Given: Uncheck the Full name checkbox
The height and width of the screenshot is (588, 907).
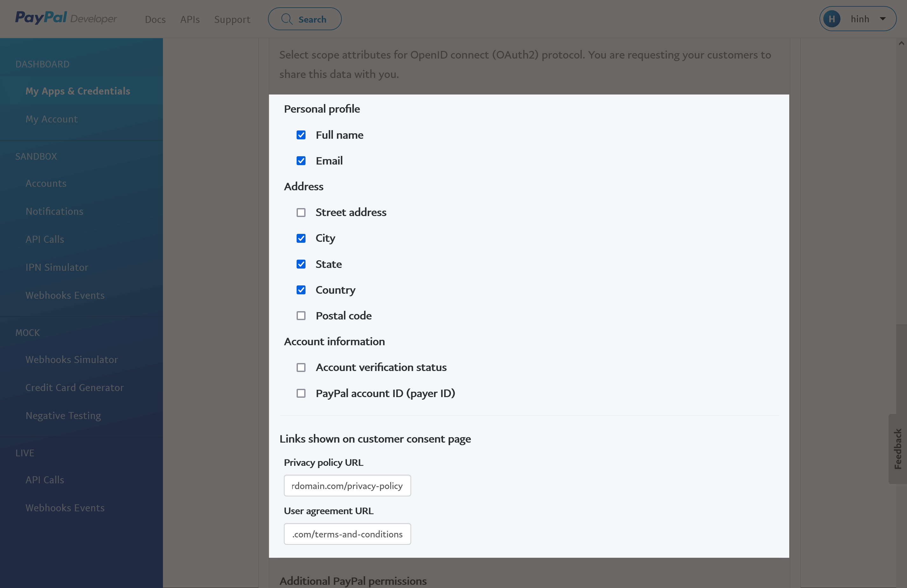Looking at the screenshot, I should (301, 135).
